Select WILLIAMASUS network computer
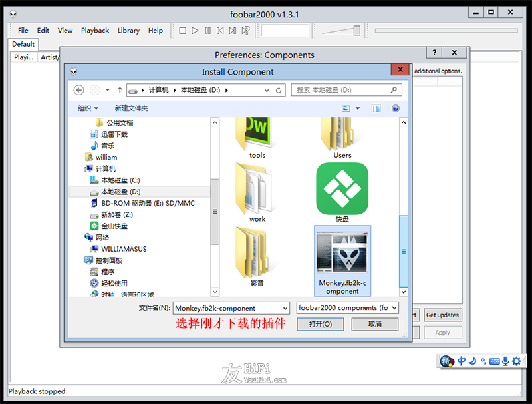Screen dimensions: 532x404 118,249
